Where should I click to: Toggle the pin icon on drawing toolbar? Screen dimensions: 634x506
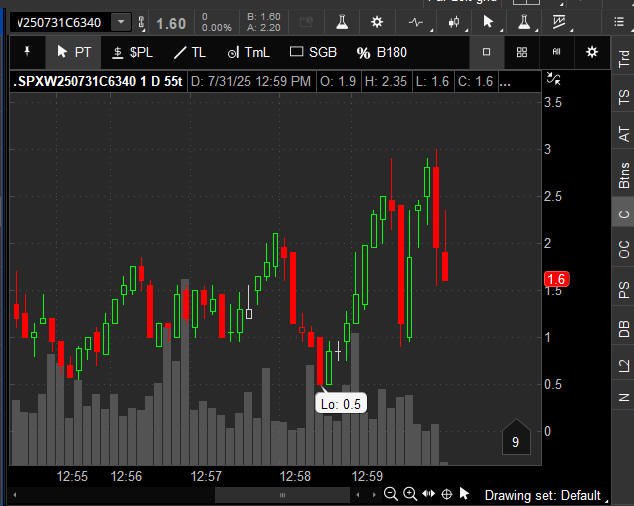click(x=27, y=52)
